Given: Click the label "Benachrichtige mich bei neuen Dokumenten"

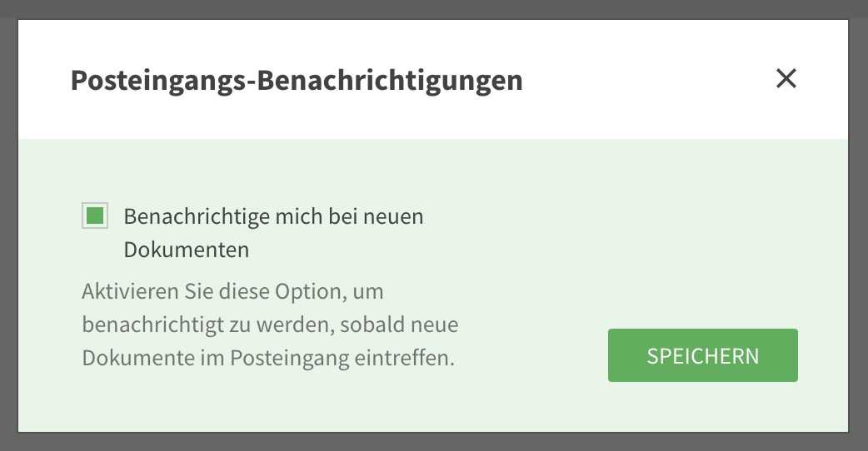Looking at the screenshot, I should pos(273,217).
